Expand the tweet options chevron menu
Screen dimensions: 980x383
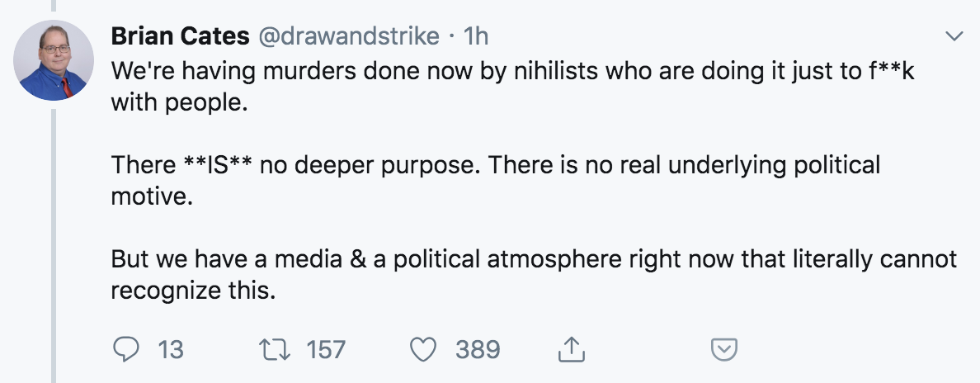pyautogui.click(x=954, y=36)
